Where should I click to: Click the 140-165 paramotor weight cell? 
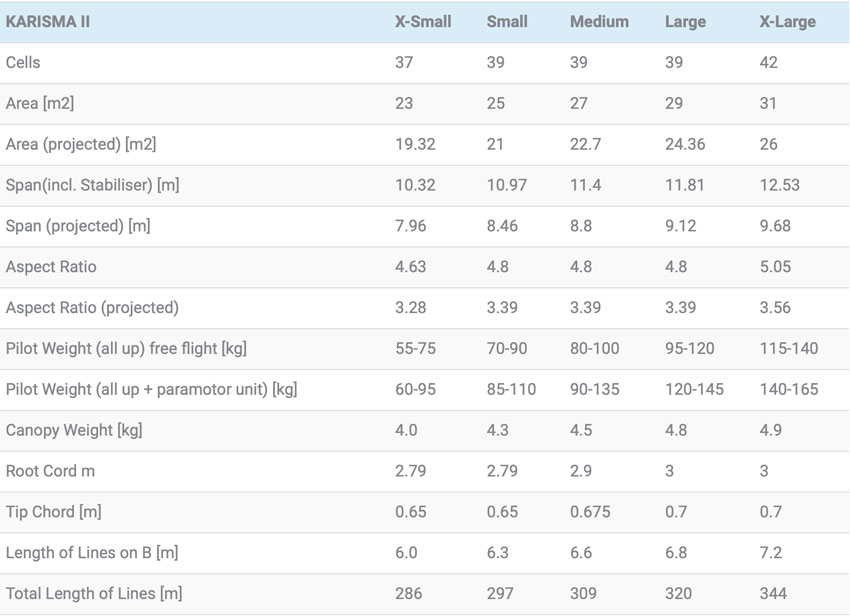[x=789, y=389]
